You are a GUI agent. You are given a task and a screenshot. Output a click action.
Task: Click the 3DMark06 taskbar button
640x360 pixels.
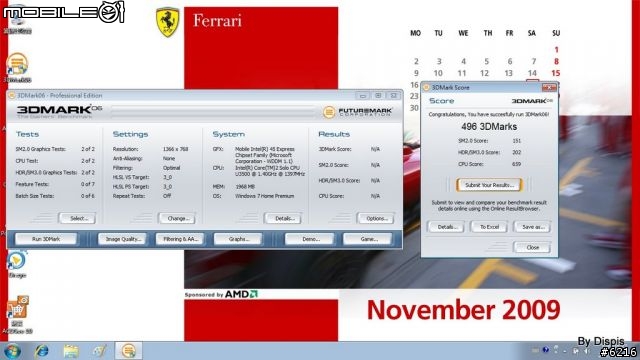coord(129,351)
